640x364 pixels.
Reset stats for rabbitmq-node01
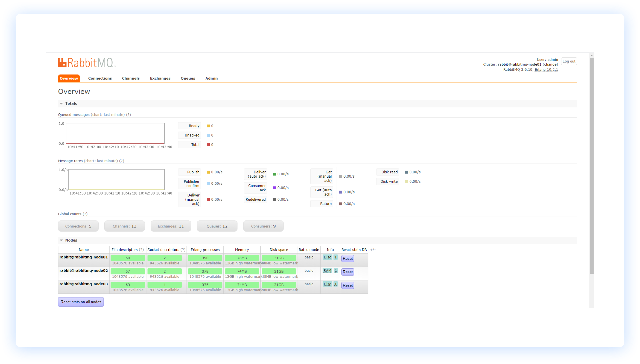click(x=348, y=258)
